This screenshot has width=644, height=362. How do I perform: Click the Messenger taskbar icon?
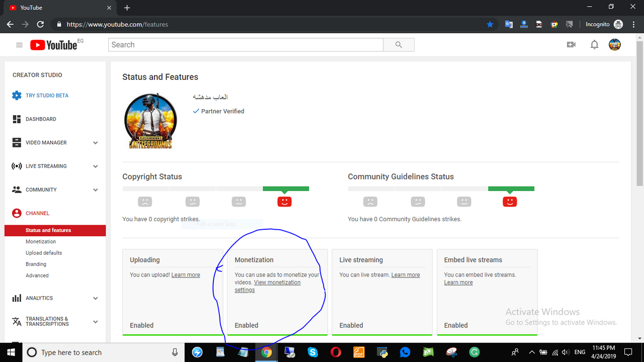pyautogui.click(x=406, y=352)
